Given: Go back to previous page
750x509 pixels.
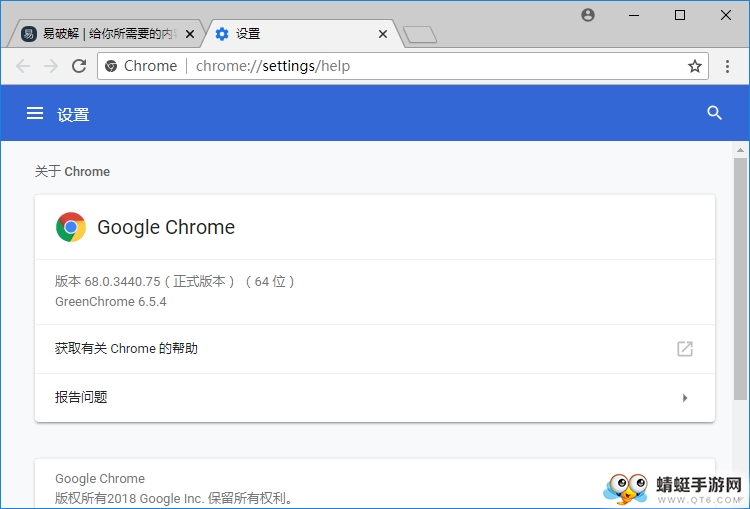Looking at the screenshot, I should 23,66.
